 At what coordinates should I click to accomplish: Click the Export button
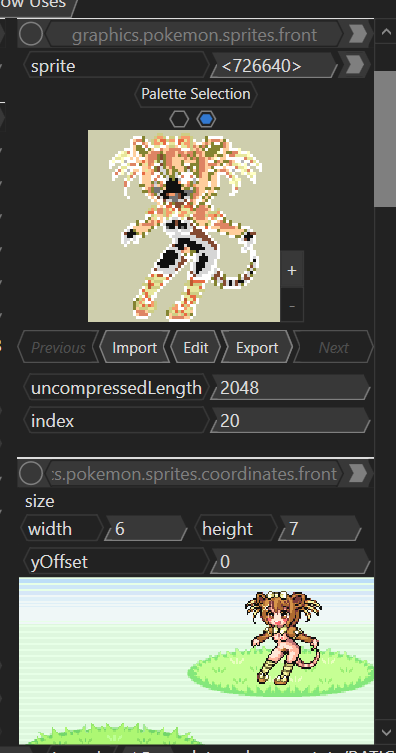(257, 347)
